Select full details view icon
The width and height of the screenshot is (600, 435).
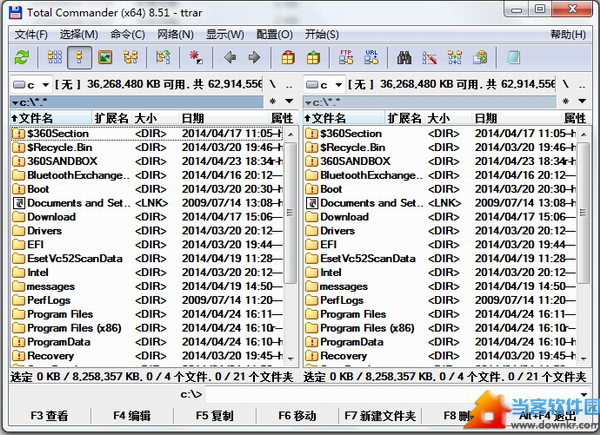(x=79, y=57)
